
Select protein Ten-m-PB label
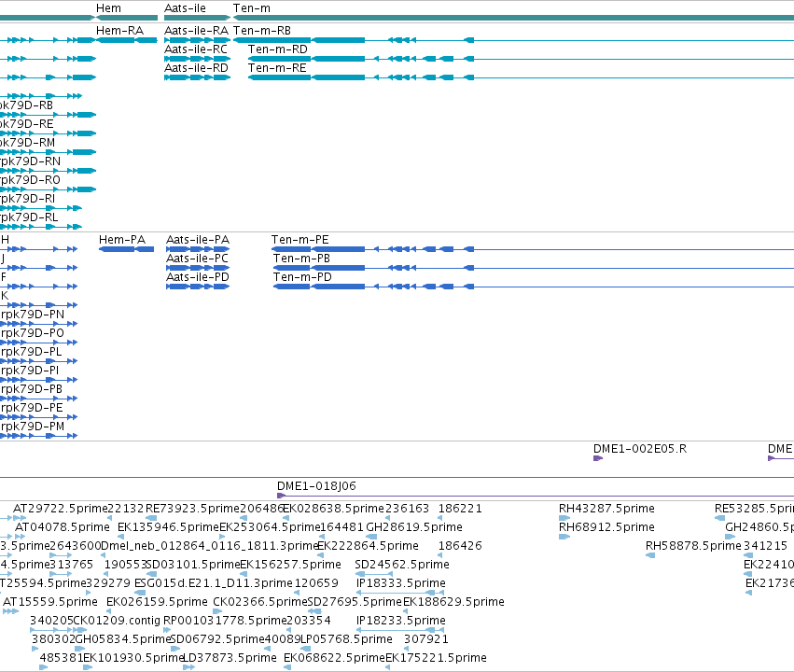pos(301,259)
